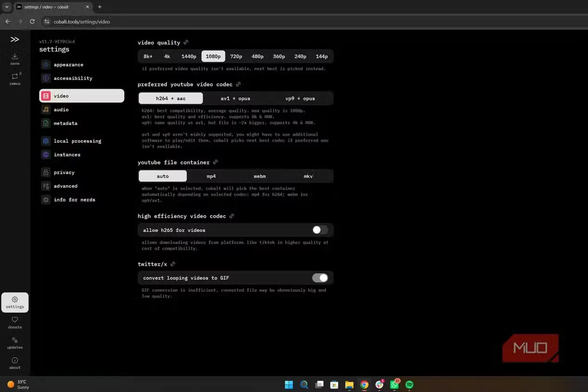Copy link icon beside twitter/x heading
Viewport: 588px width, 392px height.
click(173, 264)
